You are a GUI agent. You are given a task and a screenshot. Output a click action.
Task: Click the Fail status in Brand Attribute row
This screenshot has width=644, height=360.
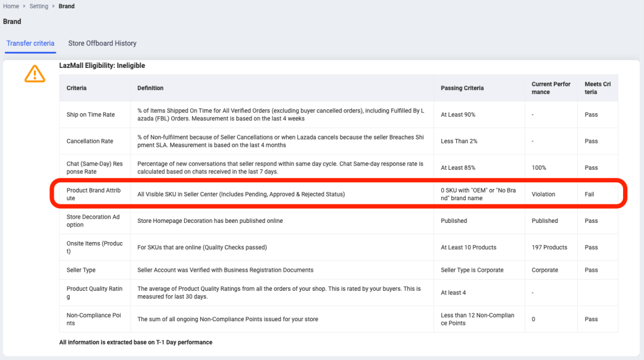point(589,194)
